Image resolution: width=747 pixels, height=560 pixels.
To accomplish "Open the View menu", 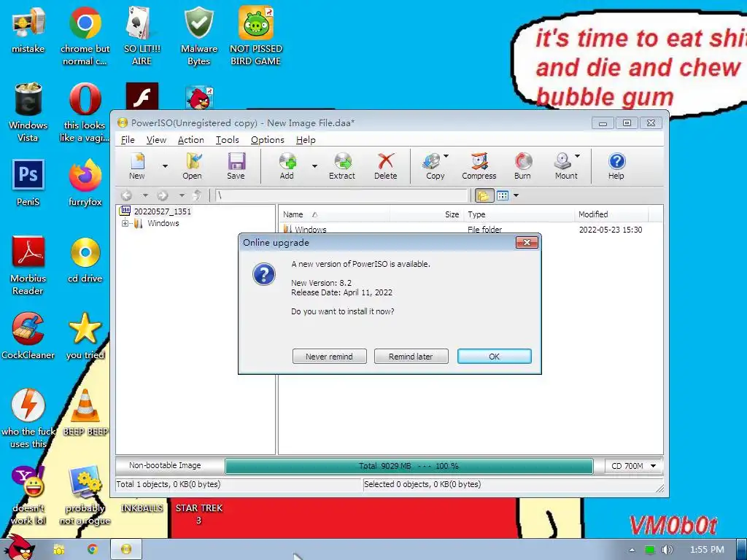I will pos(156,140).
